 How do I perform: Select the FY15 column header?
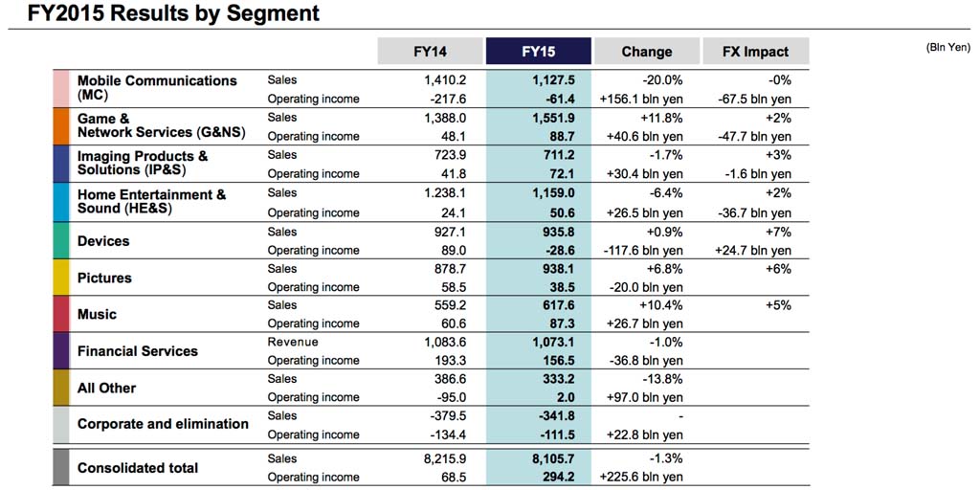pyautogui.click(x=539, y=51)
